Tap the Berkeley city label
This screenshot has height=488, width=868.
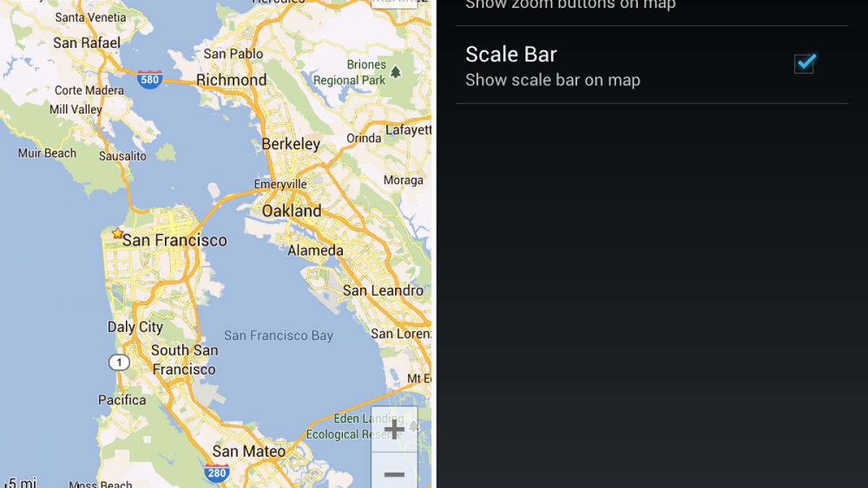291,145
